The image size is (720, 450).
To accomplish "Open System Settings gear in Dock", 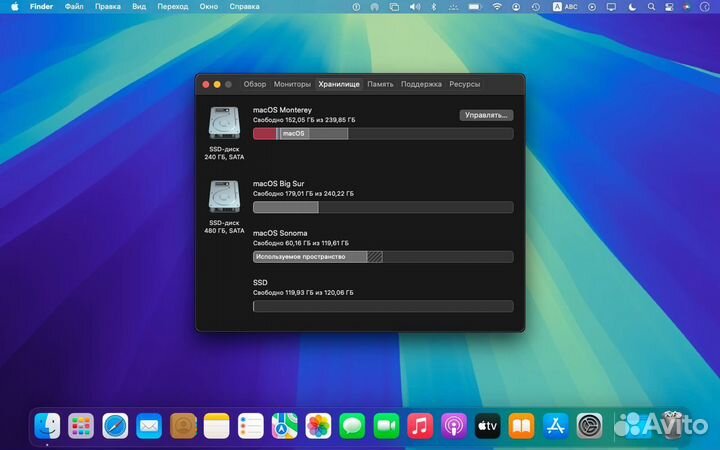I will point(590,426).
